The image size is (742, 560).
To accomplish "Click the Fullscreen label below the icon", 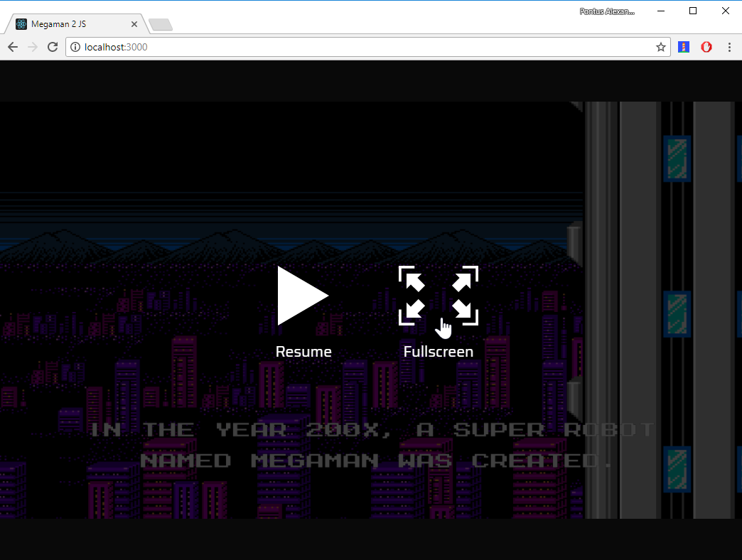I will click(438, 351).
